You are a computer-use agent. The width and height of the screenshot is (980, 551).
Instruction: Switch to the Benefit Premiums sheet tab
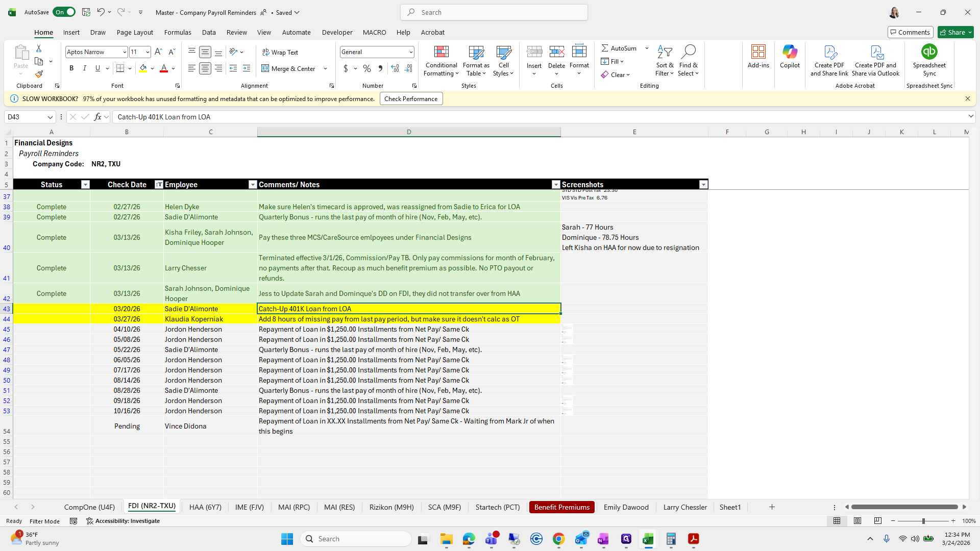click(561, 507)
